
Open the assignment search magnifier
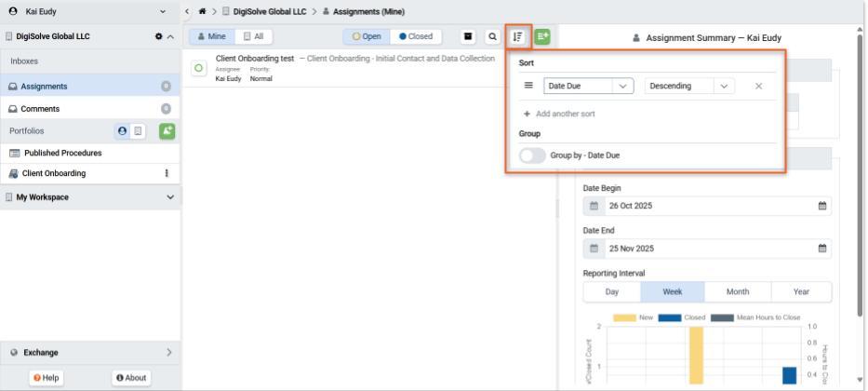(x=492, y=36)
